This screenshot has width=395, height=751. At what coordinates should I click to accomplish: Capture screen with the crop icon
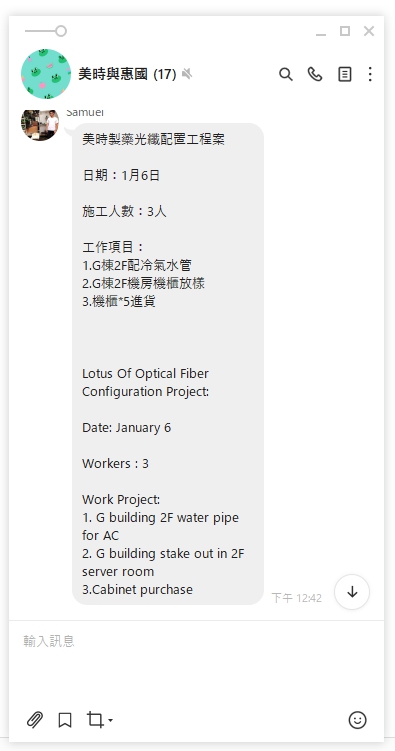coord(95,720)
